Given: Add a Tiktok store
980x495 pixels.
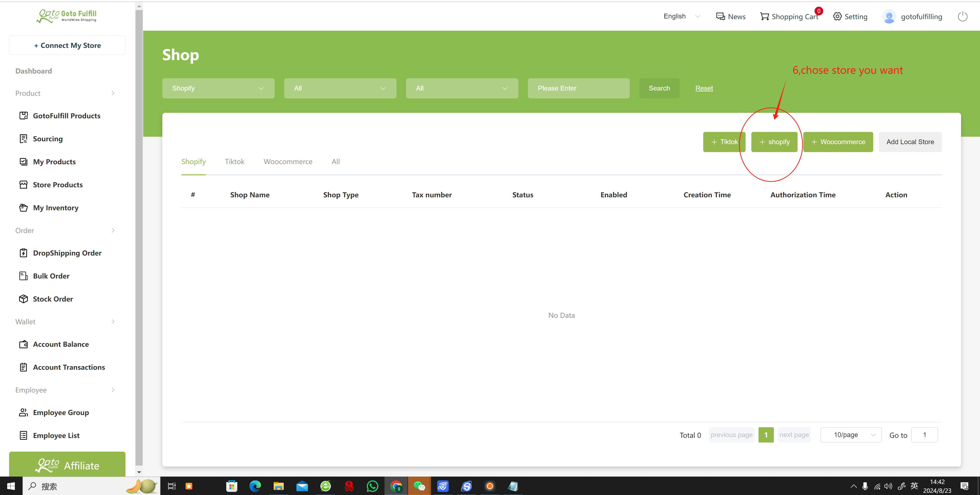Looking at the screenshot, I should (724, 142).
